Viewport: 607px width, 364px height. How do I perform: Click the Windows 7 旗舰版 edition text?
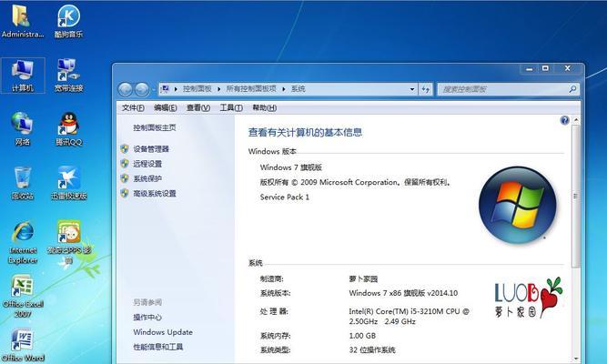pos(291,167)
